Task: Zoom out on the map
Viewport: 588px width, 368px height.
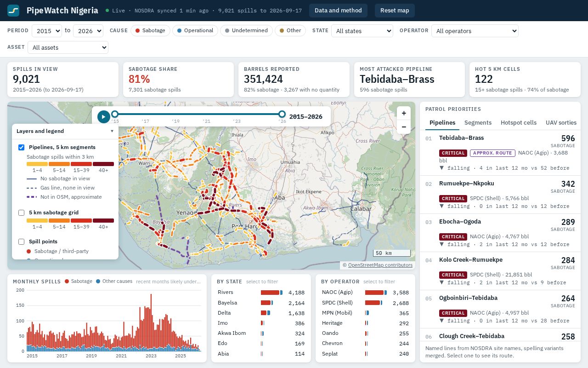Action: pyautogui.click(x=404, y=126)
